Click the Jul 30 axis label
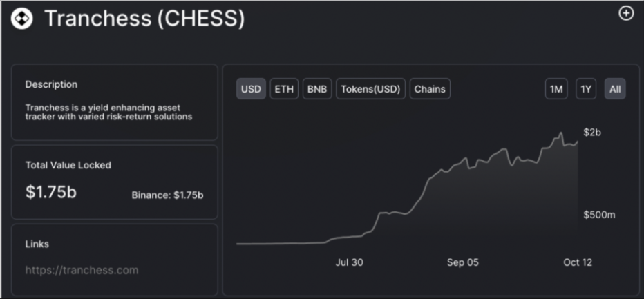This screenshot has width=644, height=299. point(349,262)
